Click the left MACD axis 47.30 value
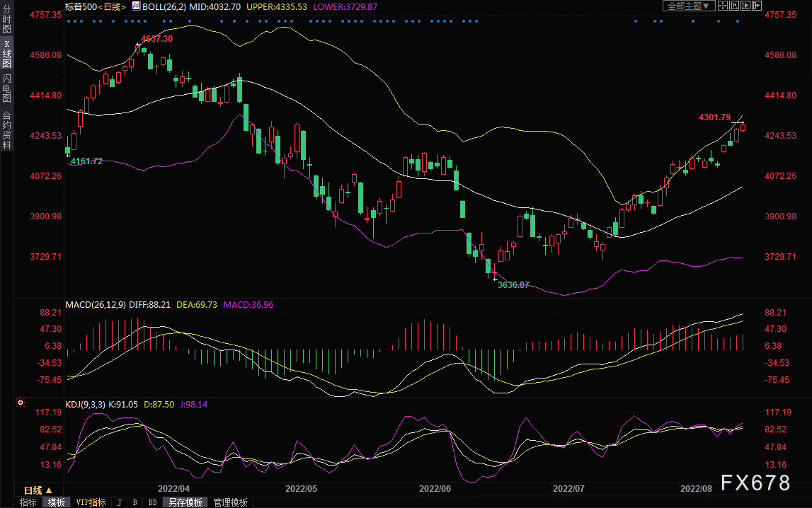 pyautogui.click(x=51, y=329)
